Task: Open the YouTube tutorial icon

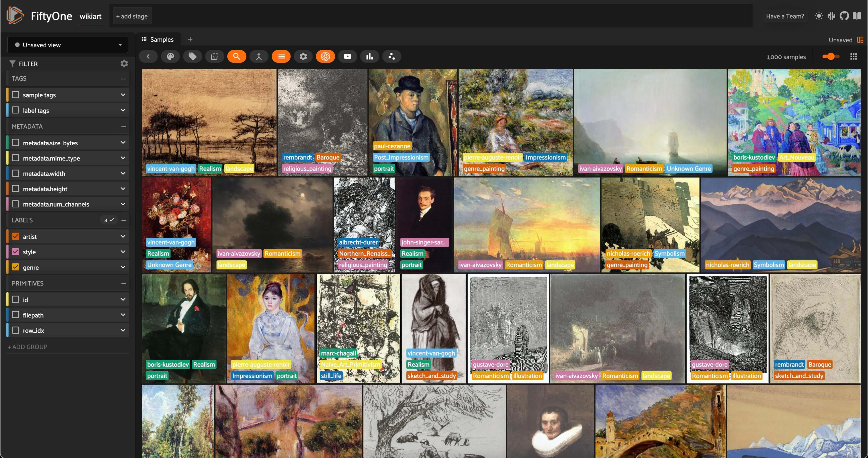Action: click(x=347, y=56)
